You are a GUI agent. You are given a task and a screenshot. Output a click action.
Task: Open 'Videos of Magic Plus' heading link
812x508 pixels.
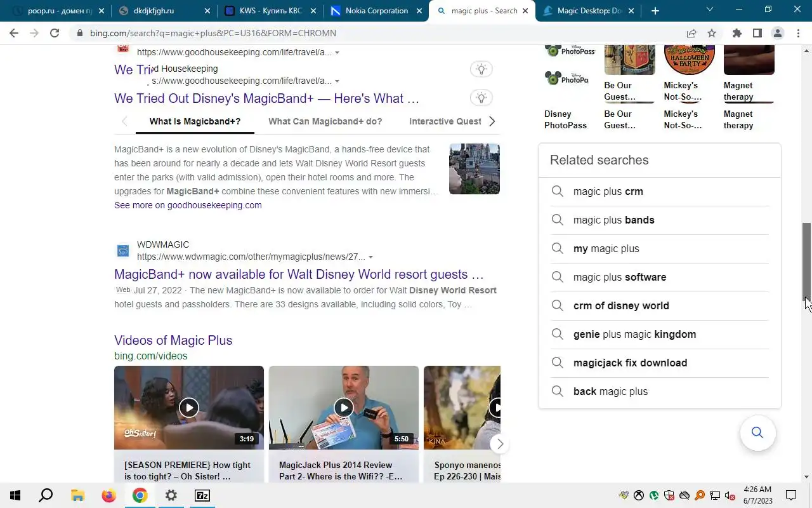coord(173,340)
